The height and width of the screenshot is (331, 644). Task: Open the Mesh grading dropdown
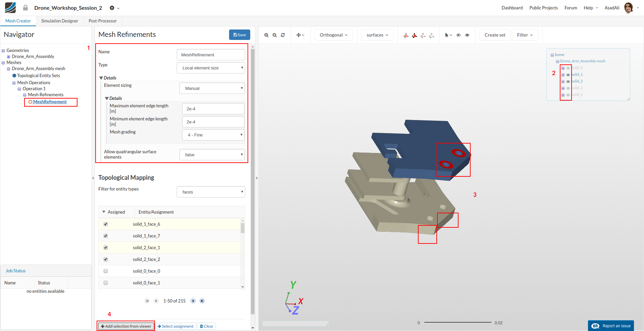click(x=213, y=135)
